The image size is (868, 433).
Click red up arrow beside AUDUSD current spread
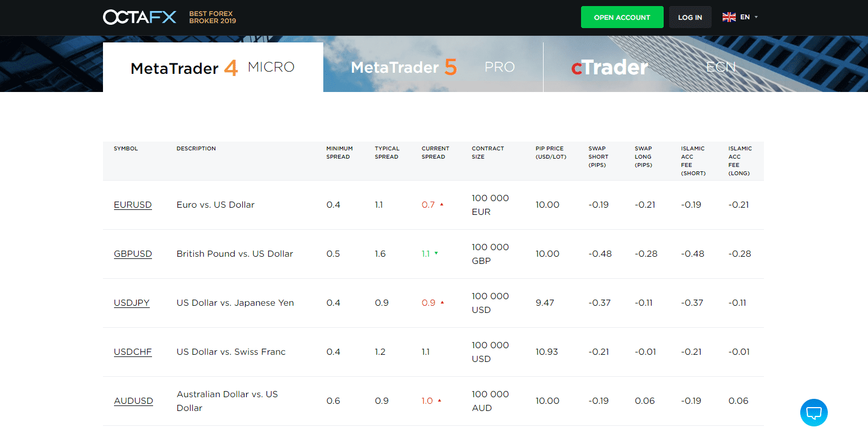[x=440, y=400]
